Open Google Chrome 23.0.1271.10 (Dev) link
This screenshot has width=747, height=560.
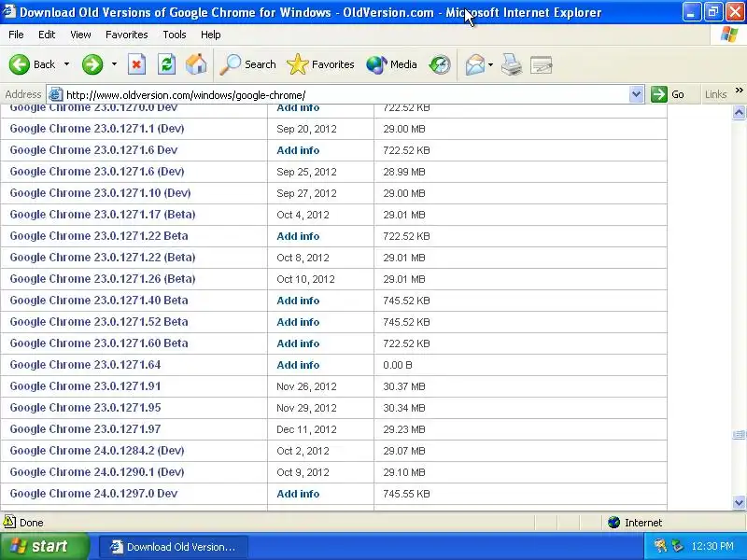100,193
